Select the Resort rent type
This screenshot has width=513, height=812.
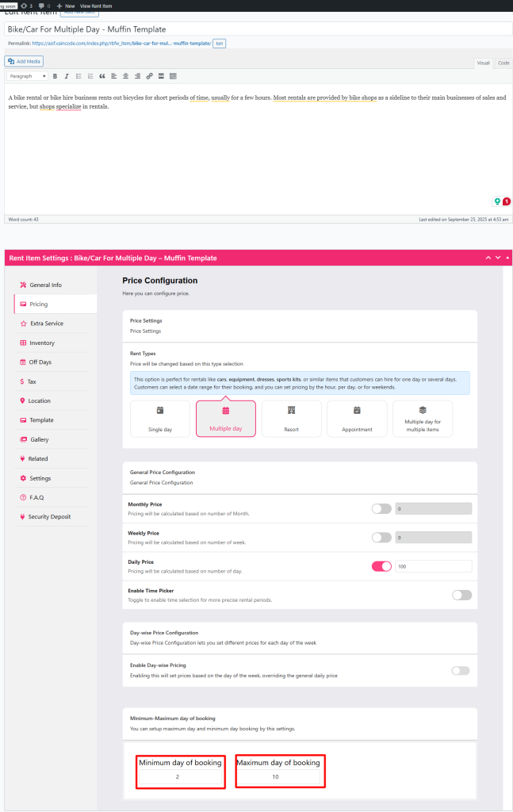(291, 418)
